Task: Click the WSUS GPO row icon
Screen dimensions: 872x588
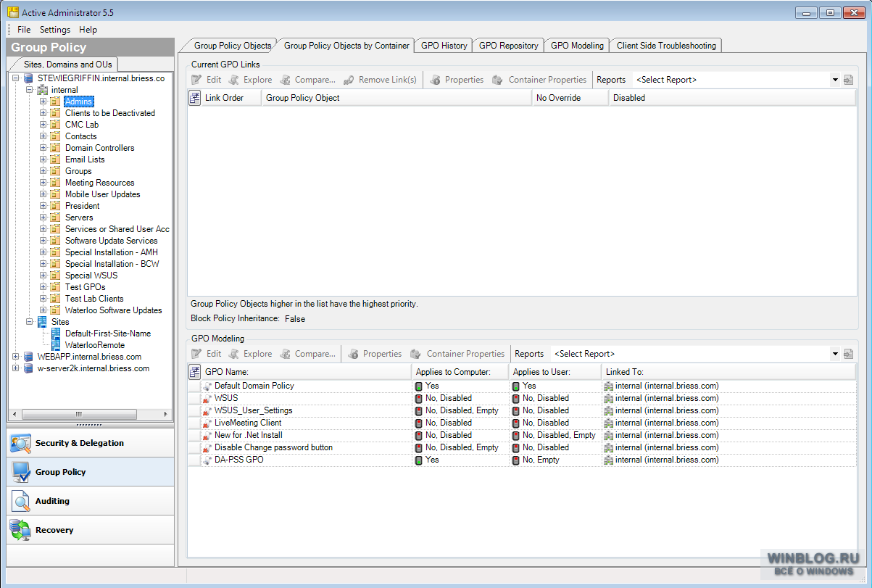Action: 207,399
